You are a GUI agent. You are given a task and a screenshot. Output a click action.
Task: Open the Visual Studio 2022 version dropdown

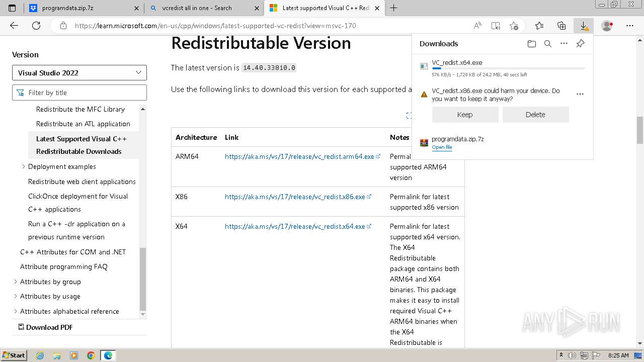(x=79, y=73)
